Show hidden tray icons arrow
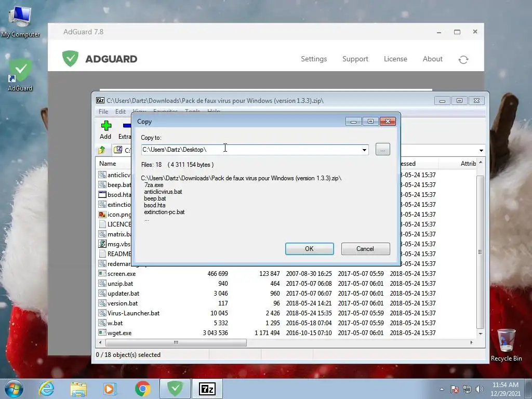The image size is (532, 399). pyautogui.click(x=442, y=389)
